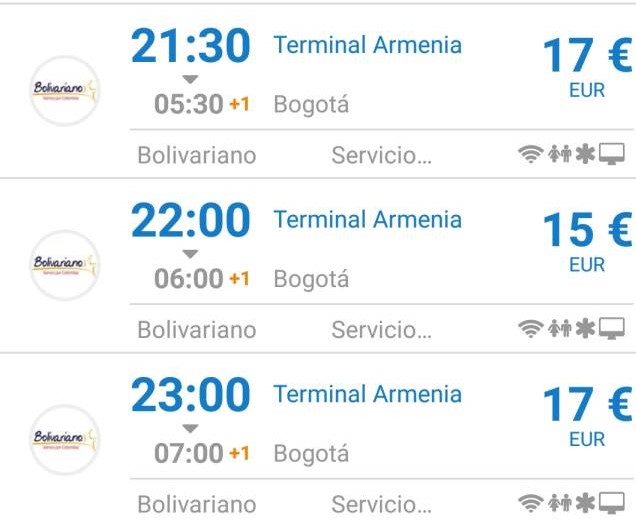The width and height of the screenshot is (636, 522).
Task: Click the Bolivariano logo on the 23:00 trip
Action: (64, 439)
